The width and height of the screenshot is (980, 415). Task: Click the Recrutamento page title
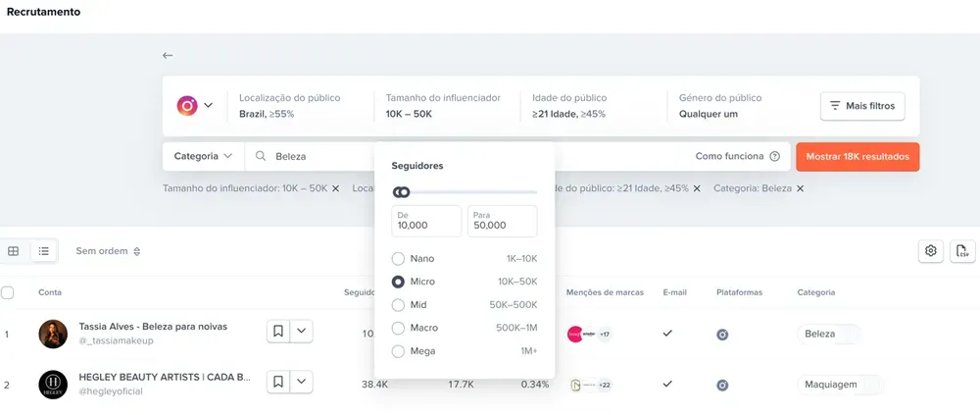tap(43, 11)
